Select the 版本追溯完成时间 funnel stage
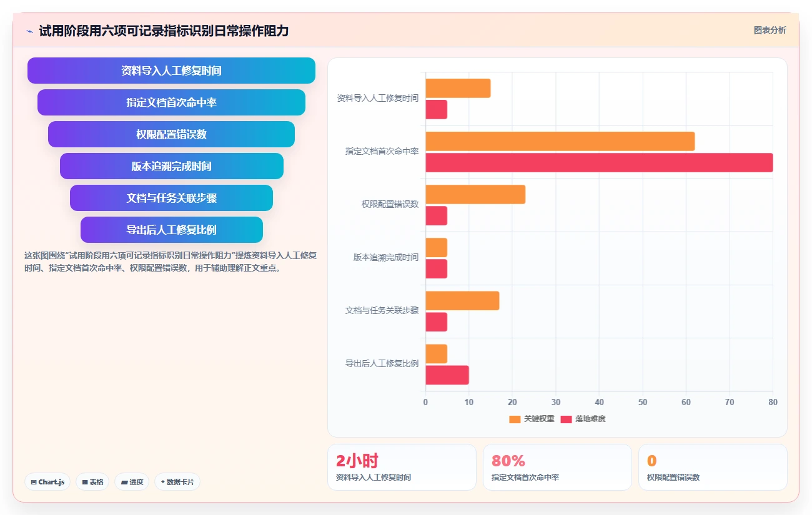The height and width of the screenshot is (515, 812). click(x=171, y=166)
